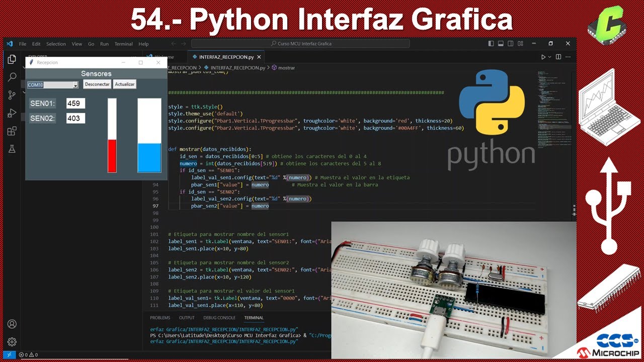644x362 pixels.
Task: Switch to the OUTPUT panel tab
Action: pyautogui.click(x=187, y=318)
